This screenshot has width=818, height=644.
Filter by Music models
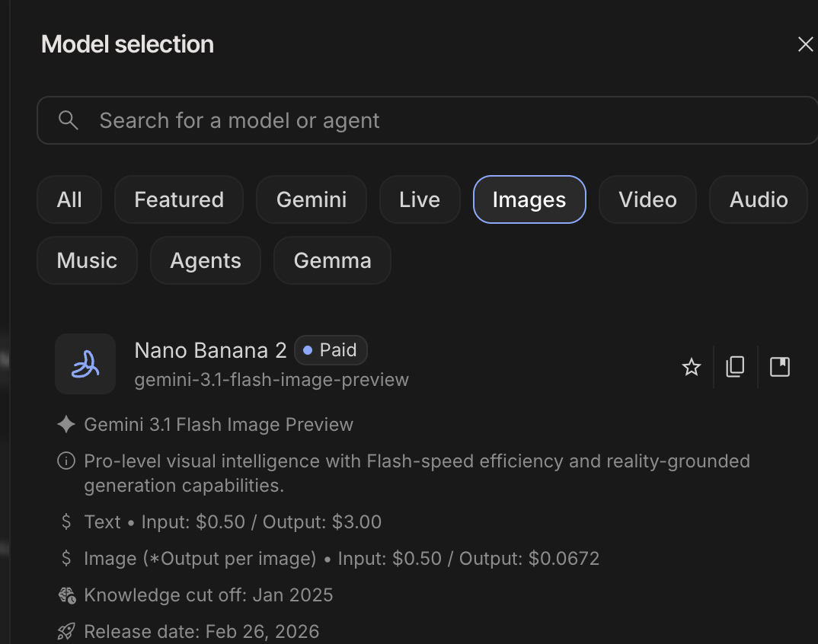click(87, 260)
